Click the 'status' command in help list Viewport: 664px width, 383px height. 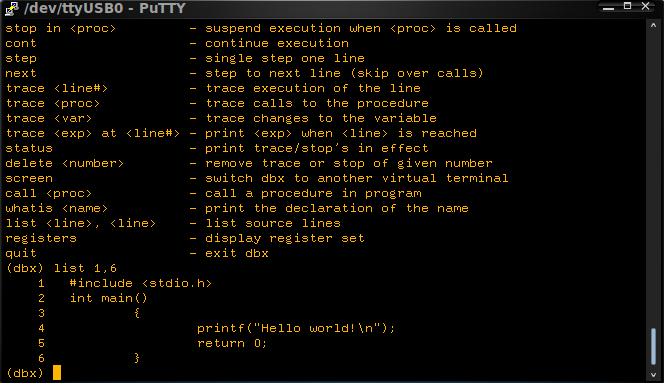pyautogui.click(x=29, y=148)
